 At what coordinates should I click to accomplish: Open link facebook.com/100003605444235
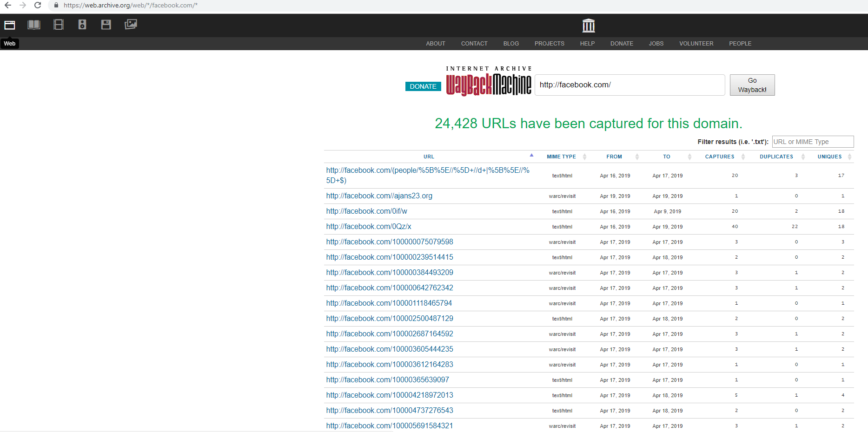coord(390,349)
